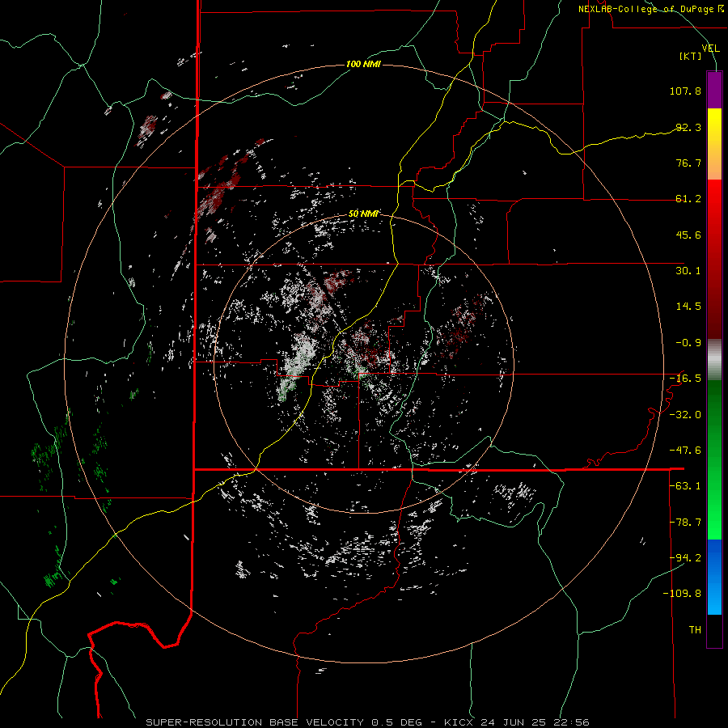
Task: Click the -94.2 velocity scale value
Action: coord(685,558)
